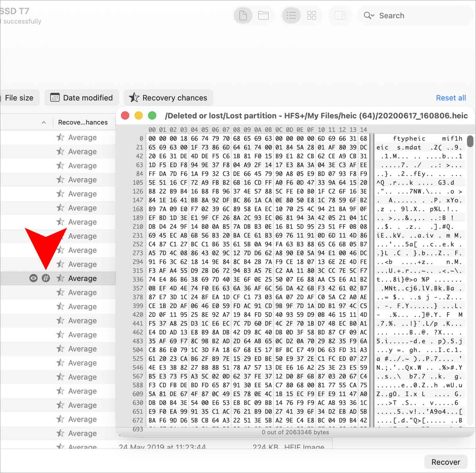Open the Search field magnifier dropdown
Screen dimensions: 476x473
(x=368, y=15)
